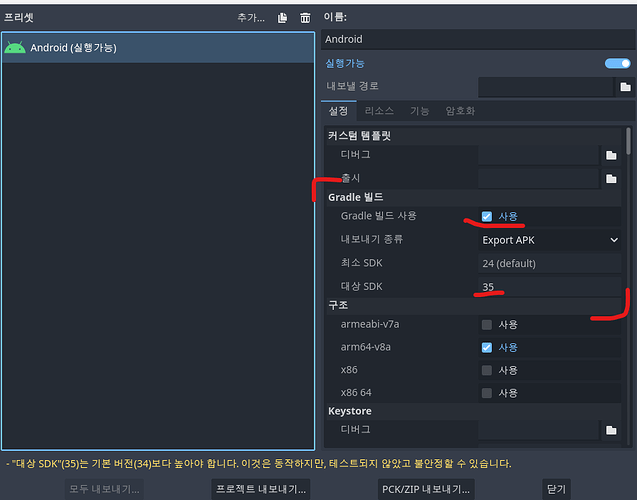The width and height of the screenshot is (637, 500).
Task: Switch to the 설정 tab
Action: pyautogui.click(x=338, y=111)
